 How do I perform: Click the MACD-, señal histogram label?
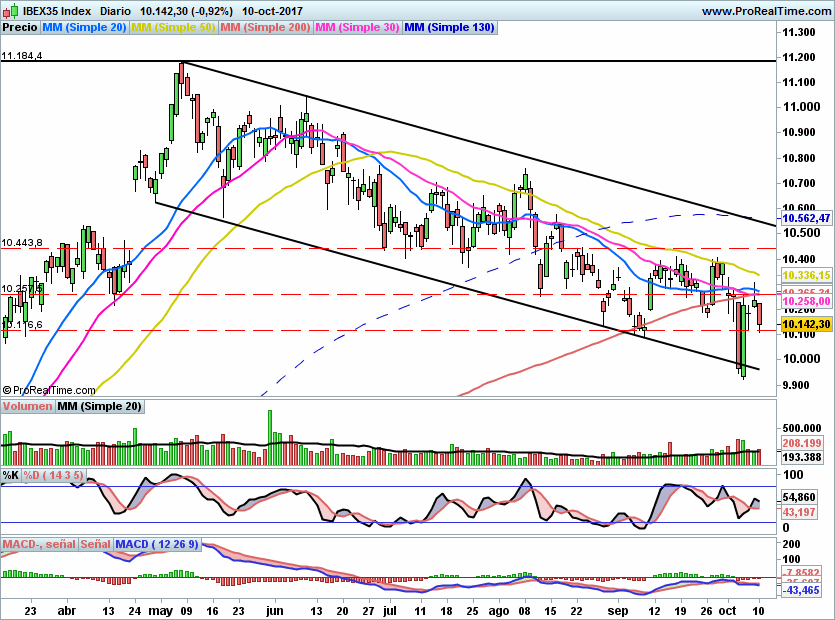tap(39, 544)
